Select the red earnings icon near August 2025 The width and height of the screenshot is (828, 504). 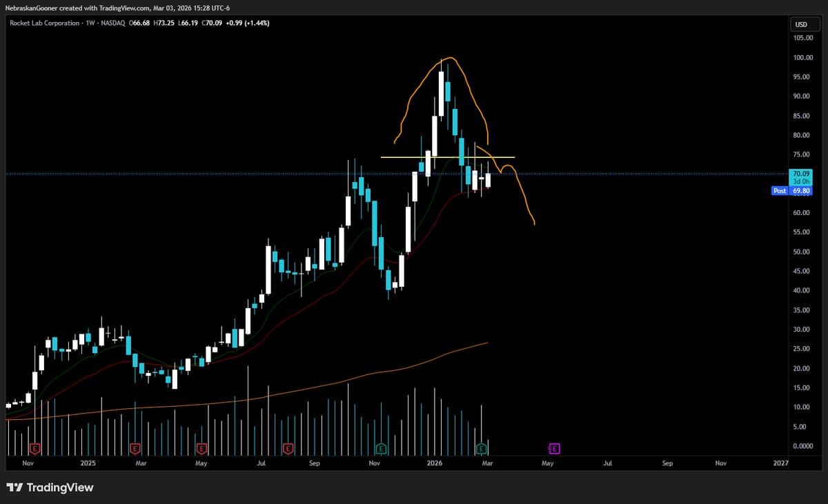pos(287,447)
